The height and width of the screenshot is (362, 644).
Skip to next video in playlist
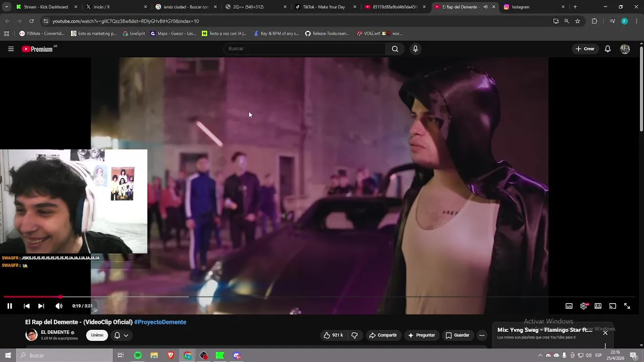(x=41, y=306)
